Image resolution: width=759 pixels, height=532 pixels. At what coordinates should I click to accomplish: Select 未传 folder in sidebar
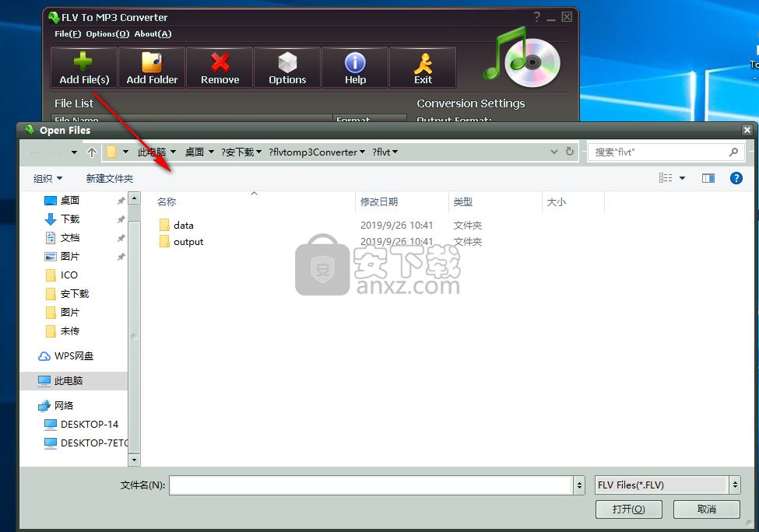70,331
